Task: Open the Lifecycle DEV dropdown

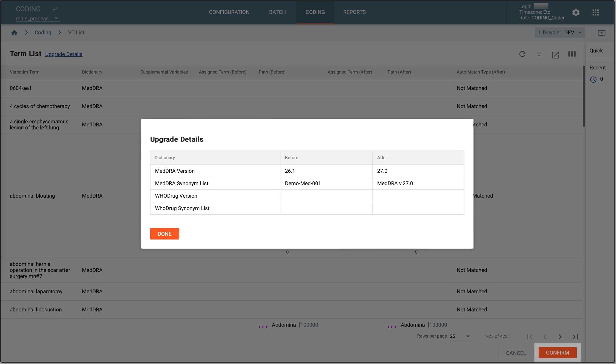Action: (559, 32)
